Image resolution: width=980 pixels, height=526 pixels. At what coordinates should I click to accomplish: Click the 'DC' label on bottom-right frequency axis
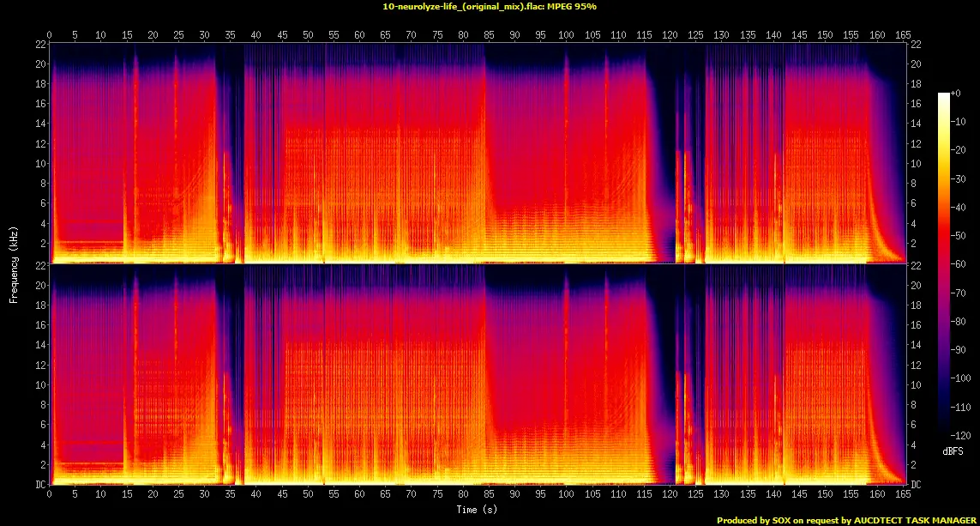coord(918,485)
